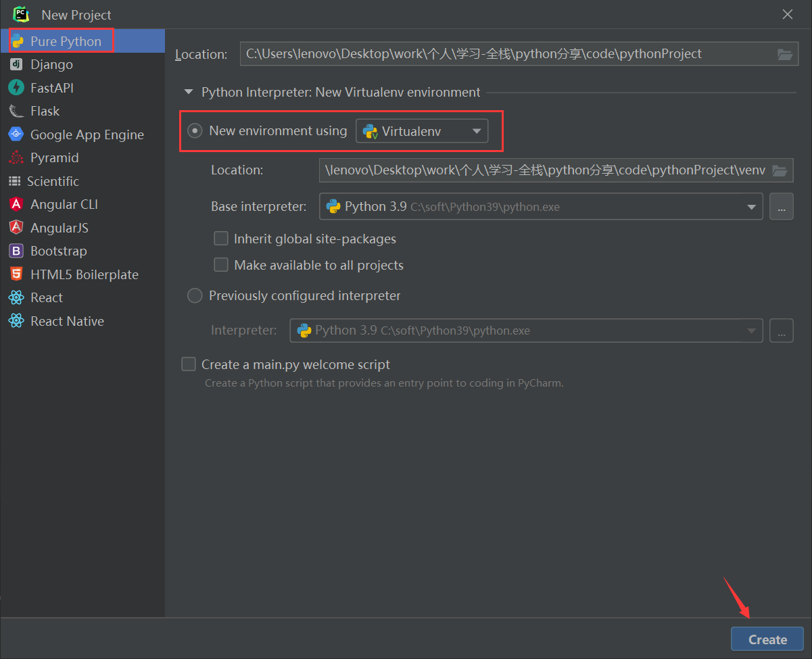
Task: Click the Bootstrap B icon
Action: click(x=16, y=251)
